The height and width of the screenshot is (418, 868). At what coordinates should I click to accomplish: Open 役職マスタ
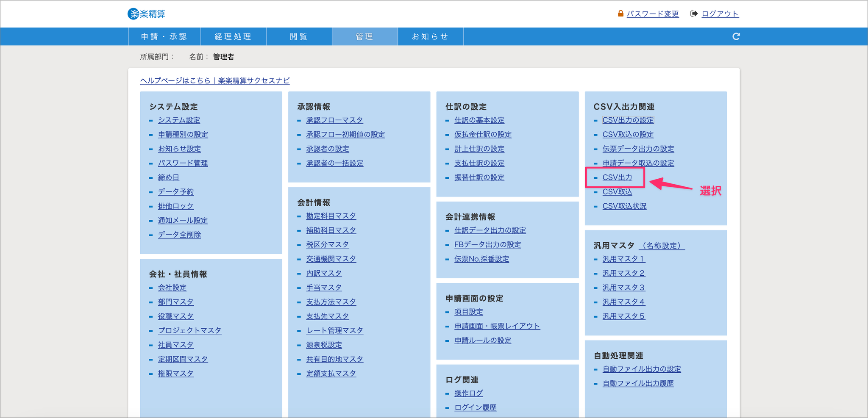(x=176, y=316)
